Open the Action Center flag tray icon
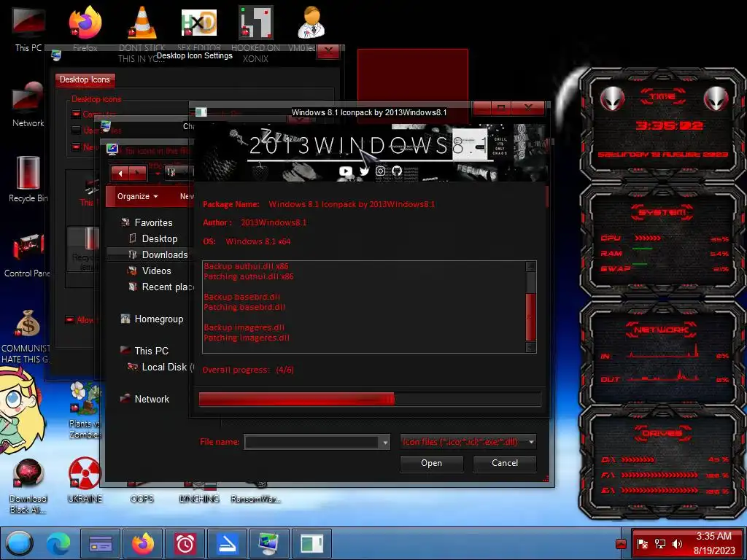747x560 pixels. [643, 543]
